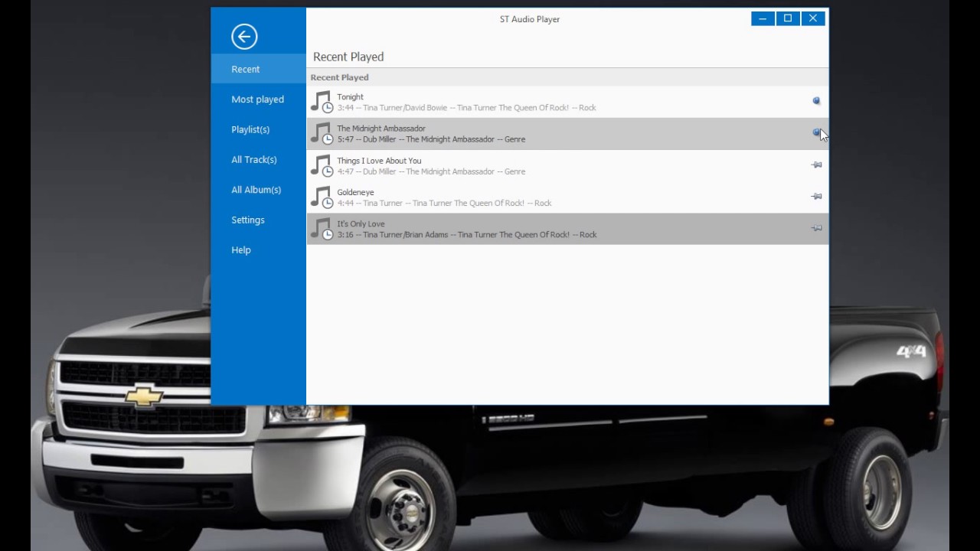Viewport: 980px width, 551px height.
Task: Click the ST Audio Player title text
Action: click(530, 19)
